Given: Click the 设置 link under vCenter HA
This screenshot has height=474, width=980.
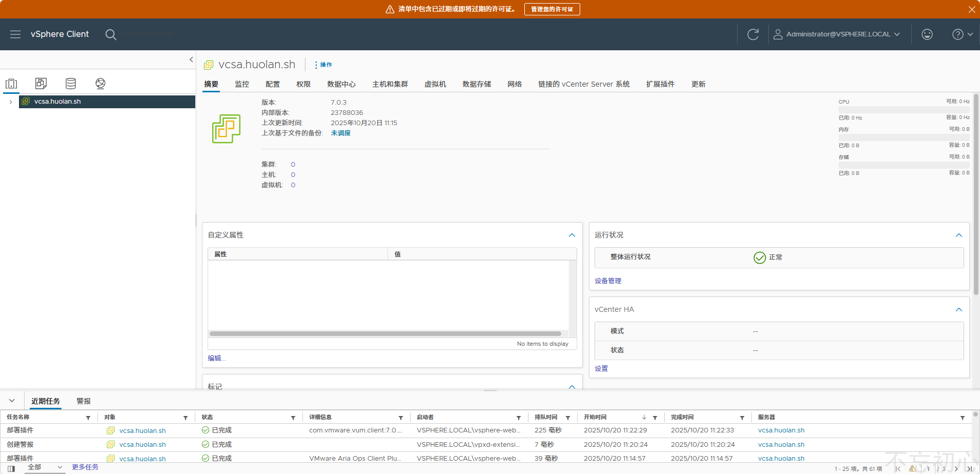Looking at the screenshot, I should 601,368.
